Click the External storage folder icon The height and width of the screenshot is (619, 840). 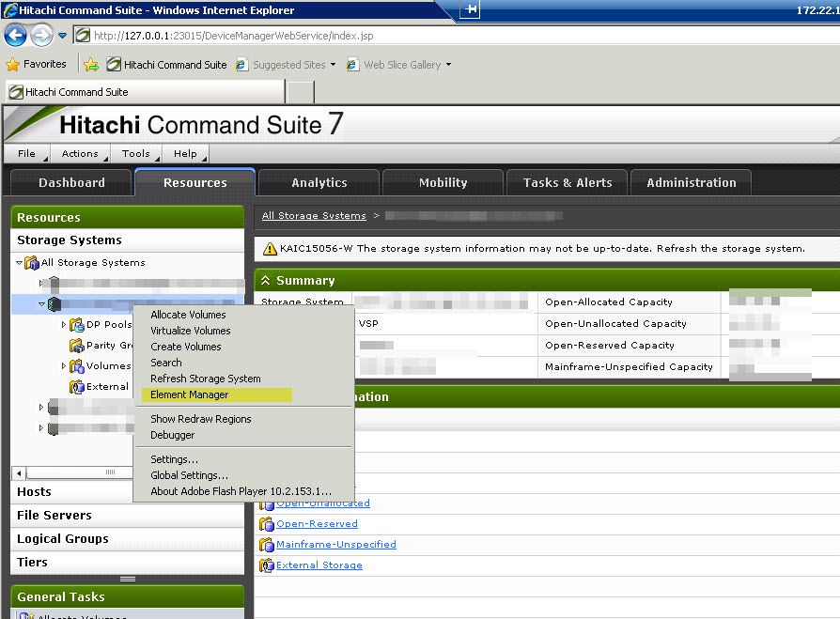click(x=77, y=387)
